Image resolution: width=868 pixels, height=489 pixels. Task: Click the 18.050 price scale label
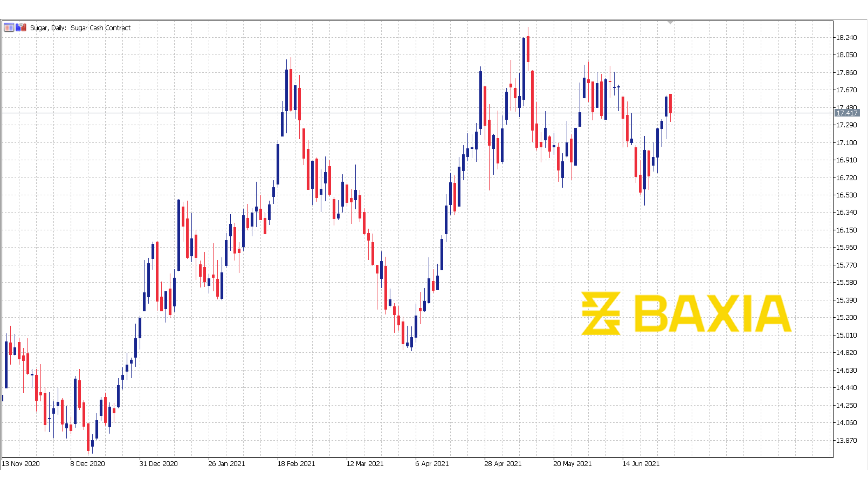click(846, 55)
